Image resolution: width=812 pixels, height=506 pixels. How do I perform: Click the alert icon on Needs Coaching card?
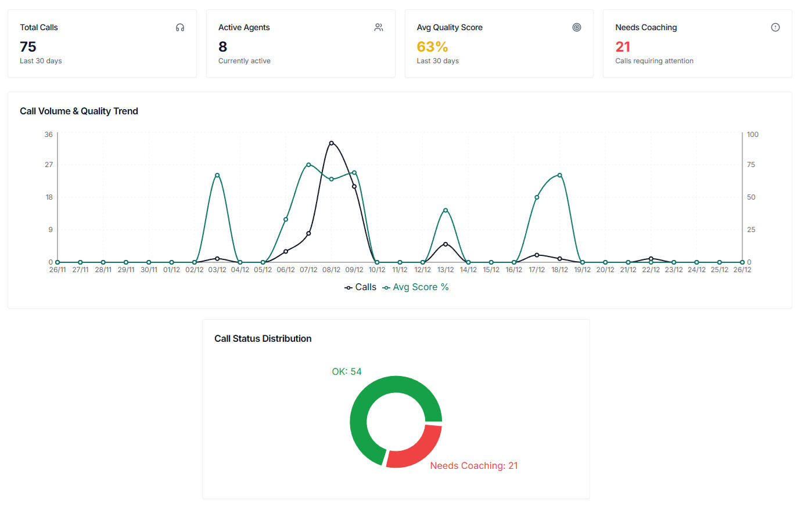tap(775, 27)
